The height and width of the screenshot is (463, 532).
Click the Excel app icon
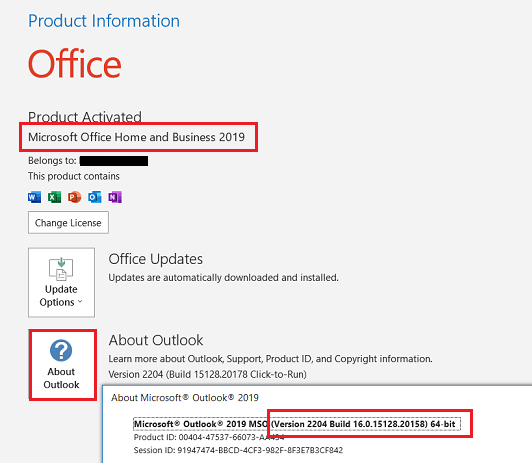pos(54,197)
